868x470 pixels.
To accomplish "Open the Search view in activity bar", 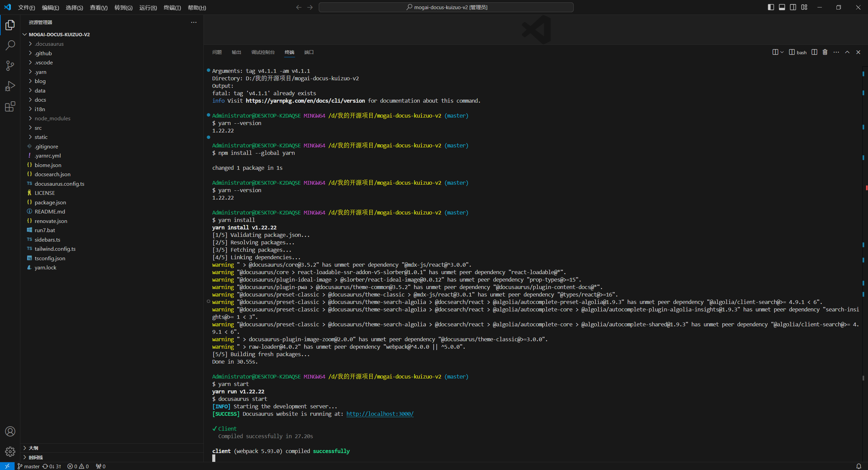I will click(x=10, y=45).
